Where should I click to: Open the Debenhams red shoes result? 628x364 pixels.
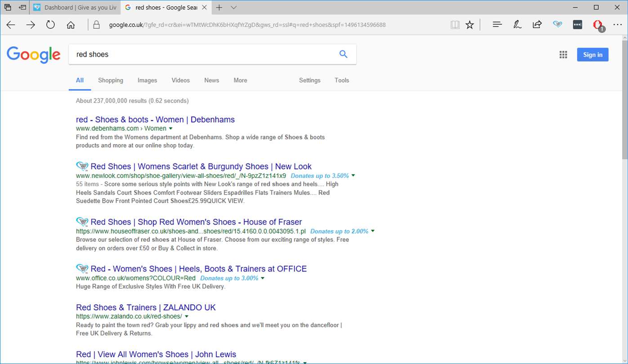click(x=156, y=120)
